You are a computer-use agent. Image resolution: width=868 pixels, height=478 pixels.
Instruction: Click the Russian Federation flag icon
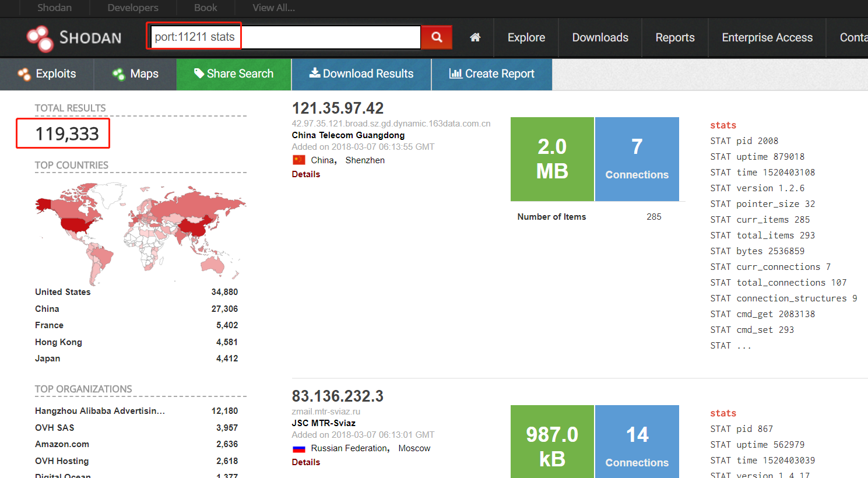click(298, 448)
